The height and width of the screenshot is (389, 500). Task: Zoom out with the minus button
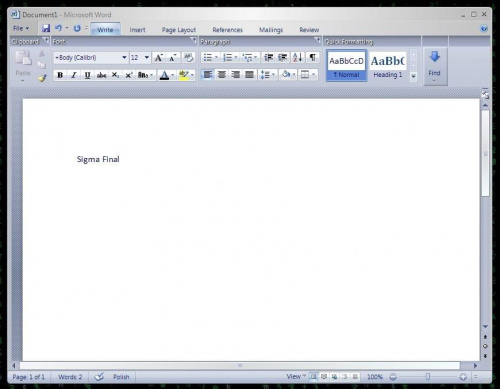click(393, 377)
